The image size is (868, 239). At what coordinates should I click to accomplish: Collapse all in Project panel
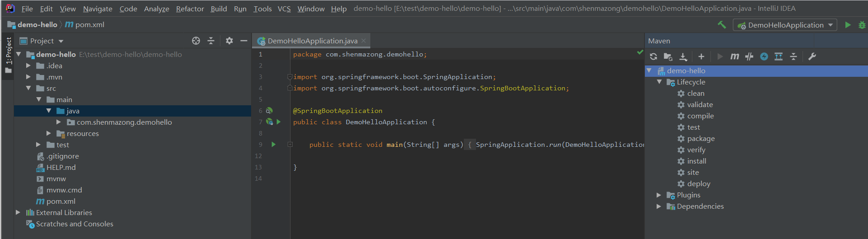(211, 41)
